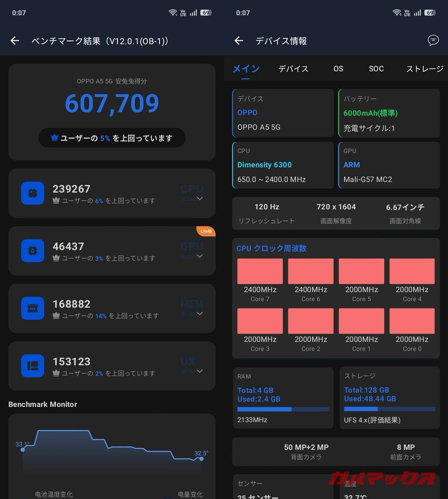Viewport: 448px width, 499px height.
Task: Tap the UFS 4.x(評価結果) storage label
Action: click(372, 420)
